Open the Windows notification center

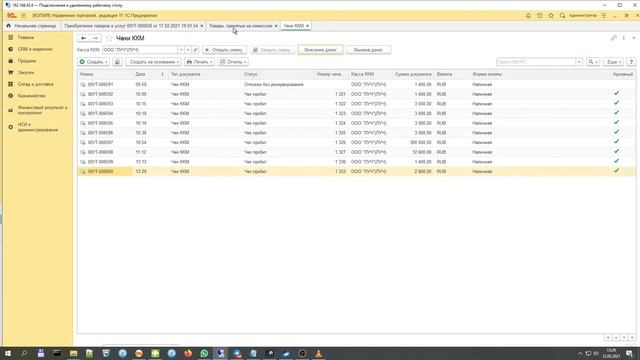pos(629,353)
